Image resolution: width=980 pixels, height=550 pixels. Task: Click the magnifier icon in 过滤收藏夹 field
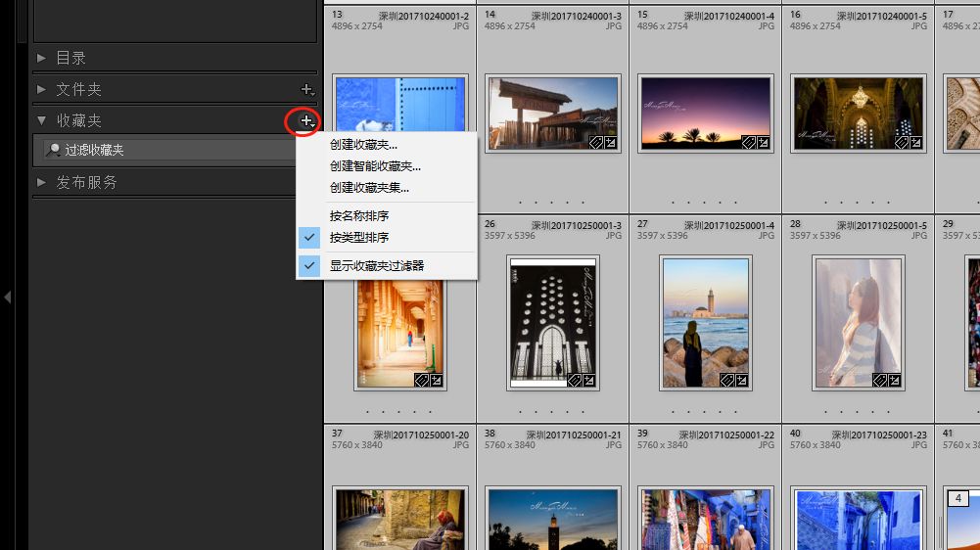click(x=53, y=150)
